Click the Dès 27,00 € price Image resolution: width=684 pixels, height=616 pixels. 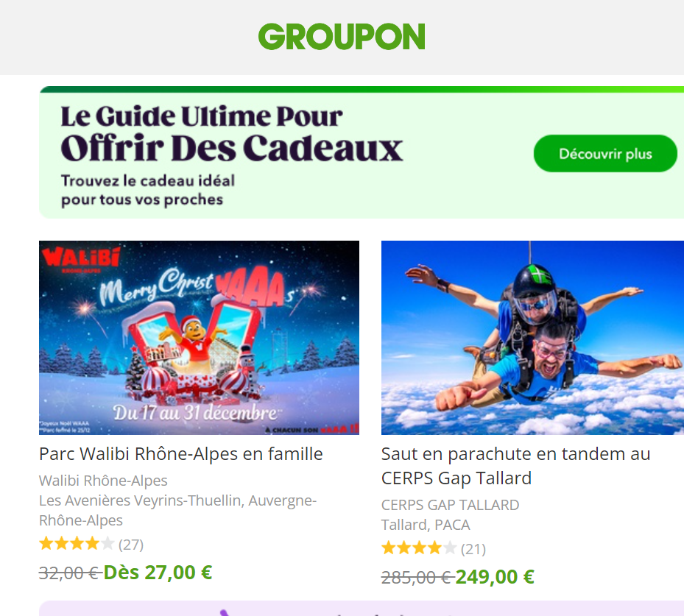(158, 573)
